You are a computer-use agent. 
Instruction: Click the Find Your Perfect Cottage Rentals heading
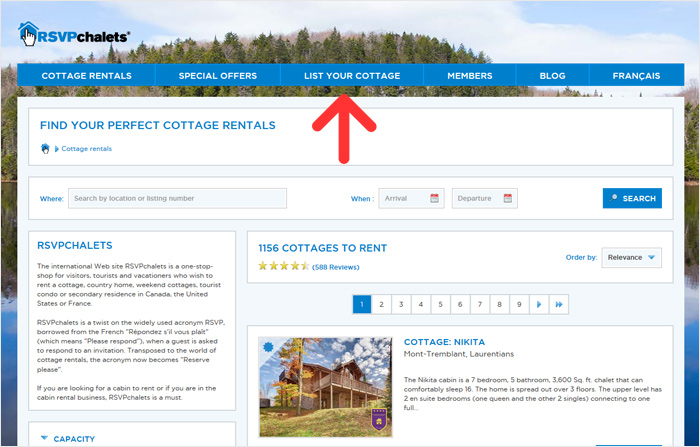tap(158, 125)
